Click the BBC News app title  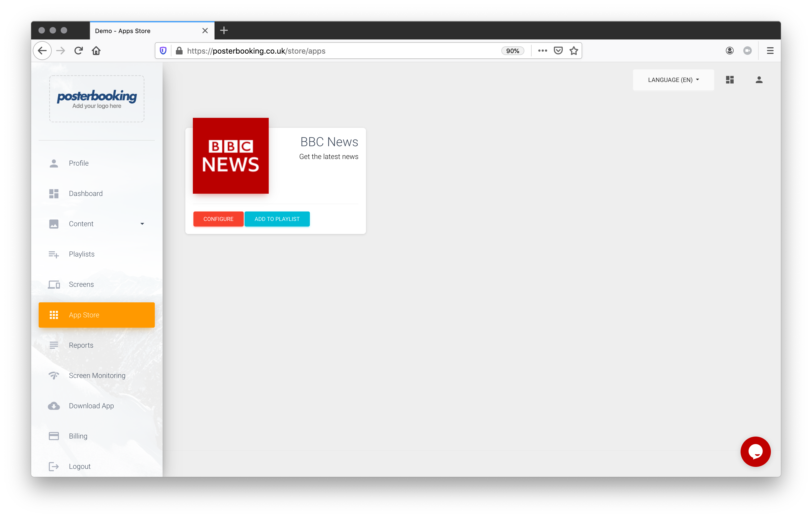pos(329,142)
